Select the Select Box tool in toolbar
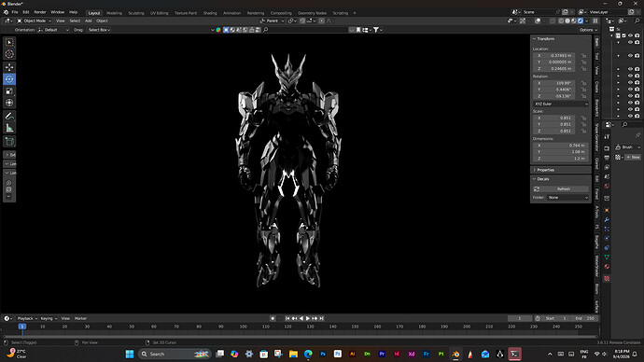This screenshot has width=644, height=362. 9,42
